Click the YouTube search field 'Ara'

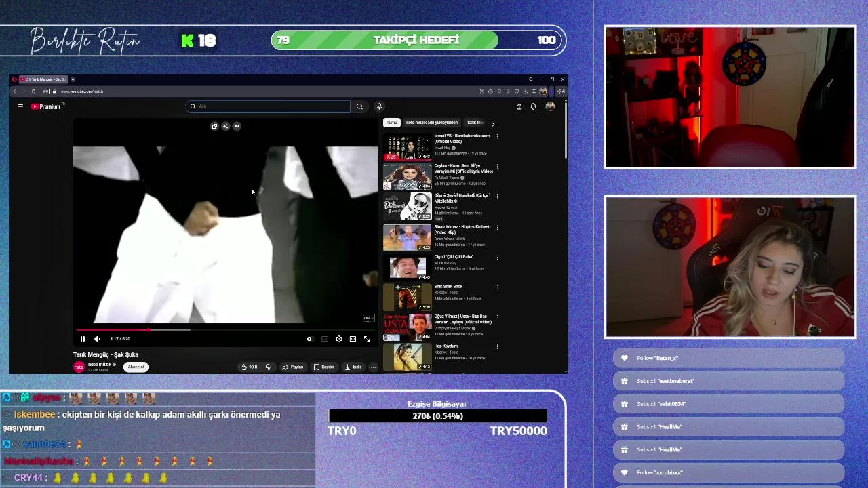268,106
